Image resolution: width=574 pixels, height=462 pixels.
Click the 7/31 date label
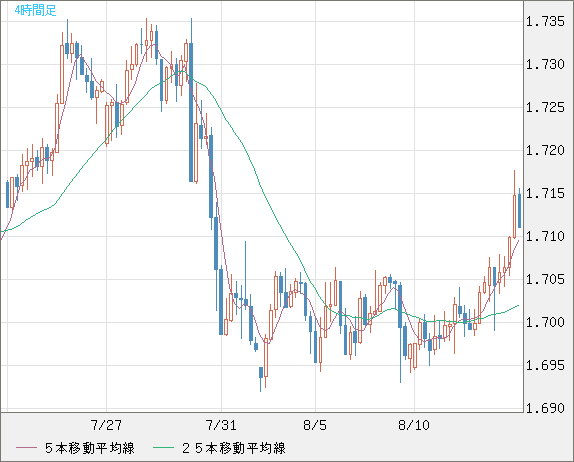pos(221,425)
